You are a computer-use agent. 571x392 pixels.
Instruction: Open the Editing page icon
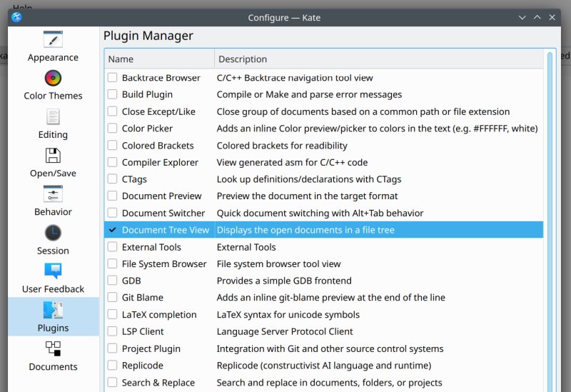click(x=53, y=116)
